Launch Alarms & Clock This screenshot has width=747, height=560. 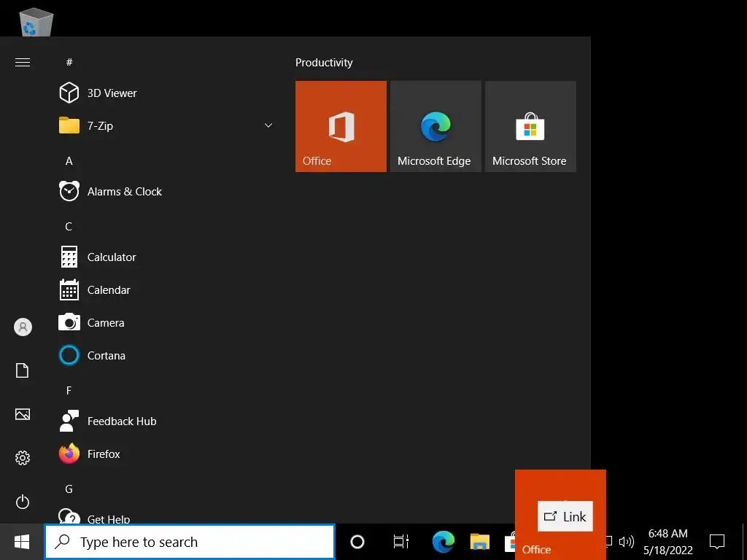click(x=167, y=192)
